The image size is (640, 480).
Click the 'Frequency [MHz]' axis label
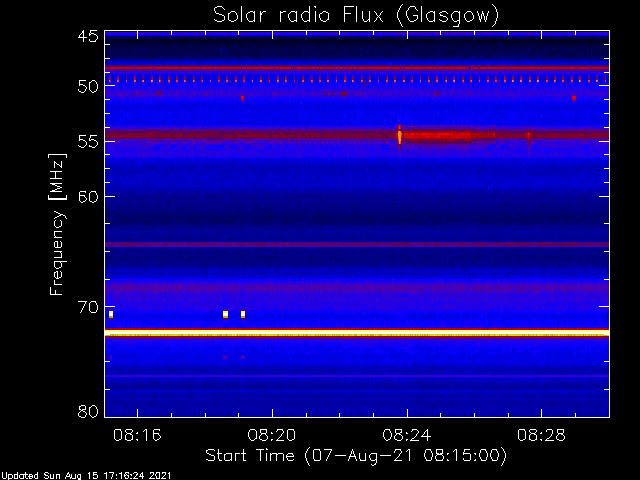[x=57, y=224]
